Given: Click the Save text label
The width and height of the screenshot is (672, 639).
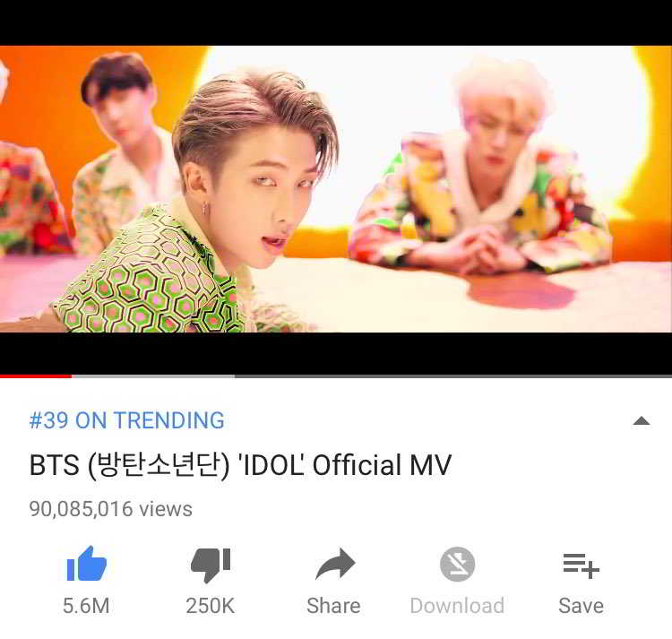Looking at the screenshot, I should click(x=581, y=606).
